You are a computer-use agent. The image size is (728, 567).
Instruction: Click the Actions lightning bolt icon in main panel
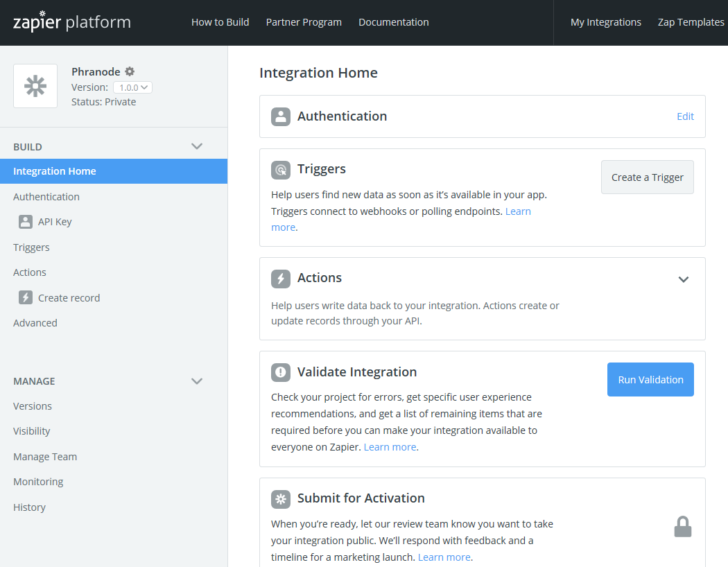pyautogui.click(x=281, y=278)
